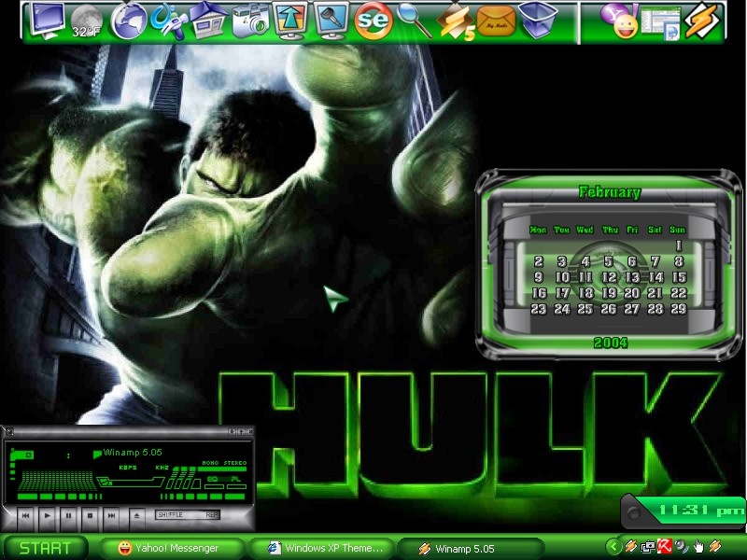747x560 pixels.
Task: Click the Winamp spectrum visualizer
Action: pyautogui.click(x=56, y=481)
